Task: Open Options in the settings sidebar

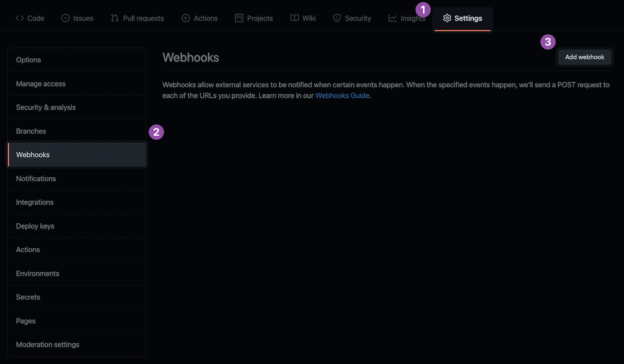Action: coord(76,60)
